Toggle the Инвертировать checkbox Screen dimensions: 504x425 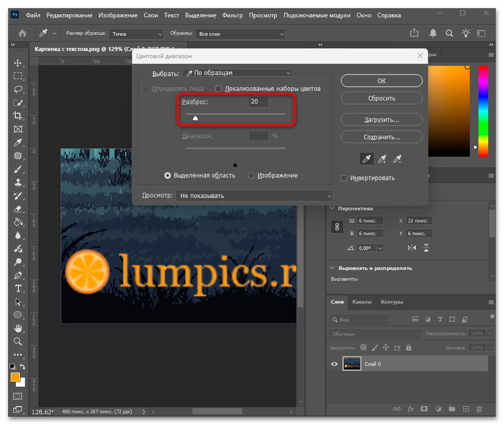344,178
